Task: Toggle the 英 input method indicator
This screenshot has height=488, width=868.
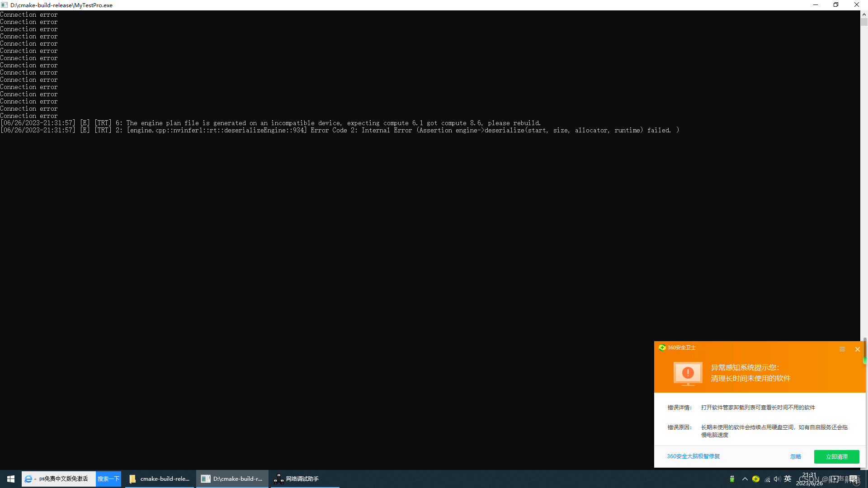Action: coord(788,479)
